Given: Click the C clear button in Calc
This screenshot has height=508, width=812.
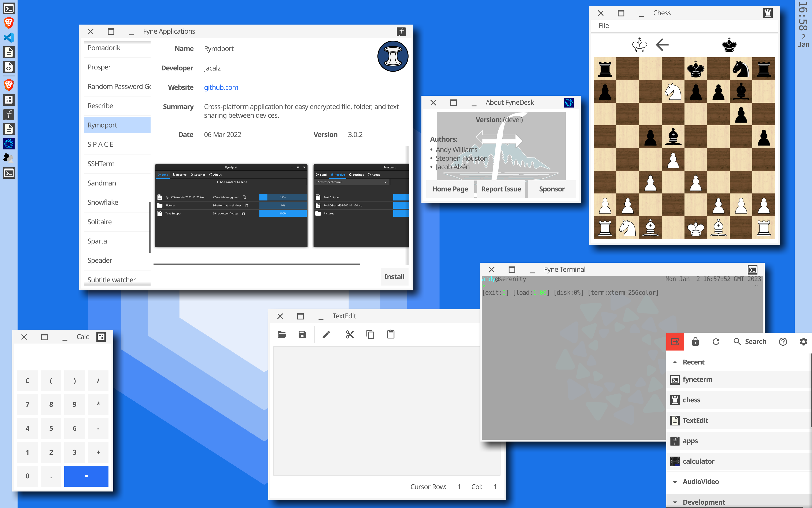Looking at the screenshot, I should click(27, 381).
